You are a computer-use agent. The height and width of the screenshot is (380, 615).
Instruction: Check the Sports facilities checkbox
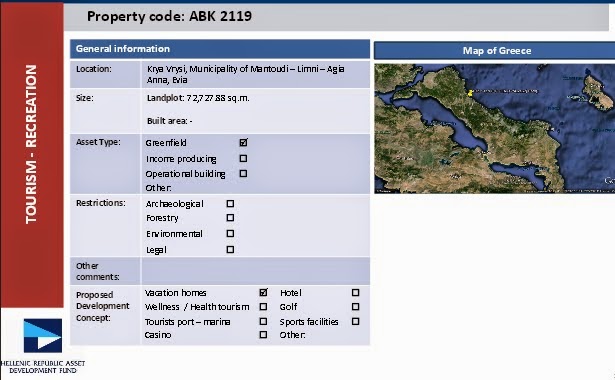click(355, 321)
